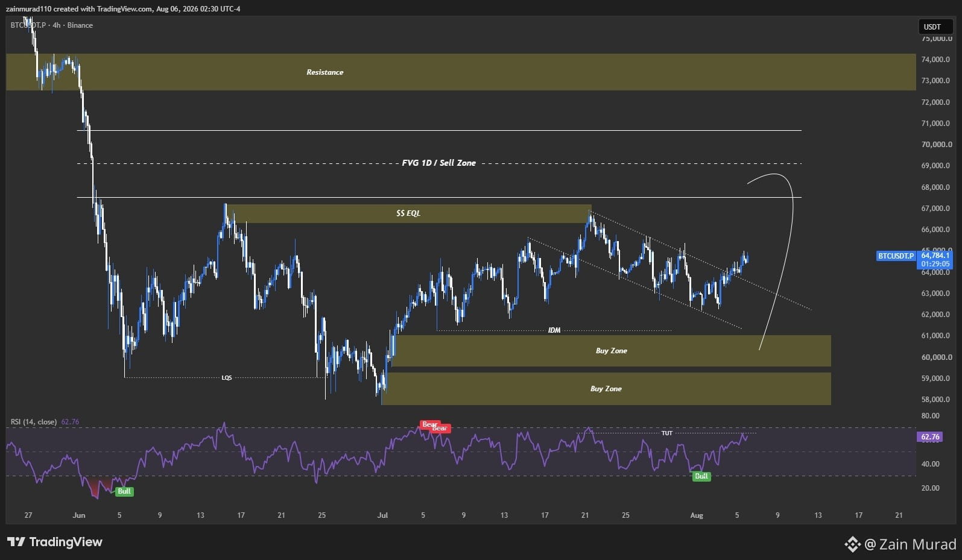Click the purple RSI 62.76 value tag
Viewport: 962px width, 560px height.
[929, 437]
